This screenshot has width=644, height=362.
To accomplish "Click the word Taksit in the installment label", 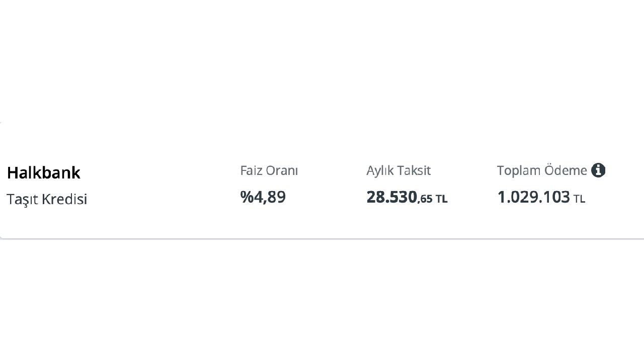I will pos(414,171).
